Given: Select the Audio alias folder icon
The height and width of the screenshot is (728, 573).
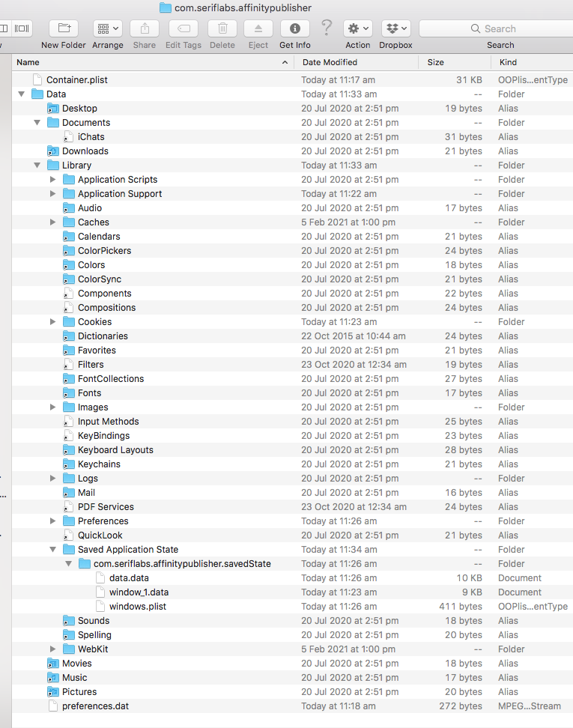Looking at the screenshot, I should pyautogui.click(x=69, y=208).
